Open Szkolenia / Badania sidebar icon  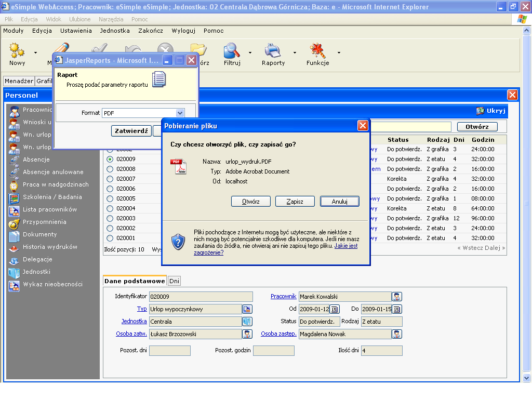[14, 198]
